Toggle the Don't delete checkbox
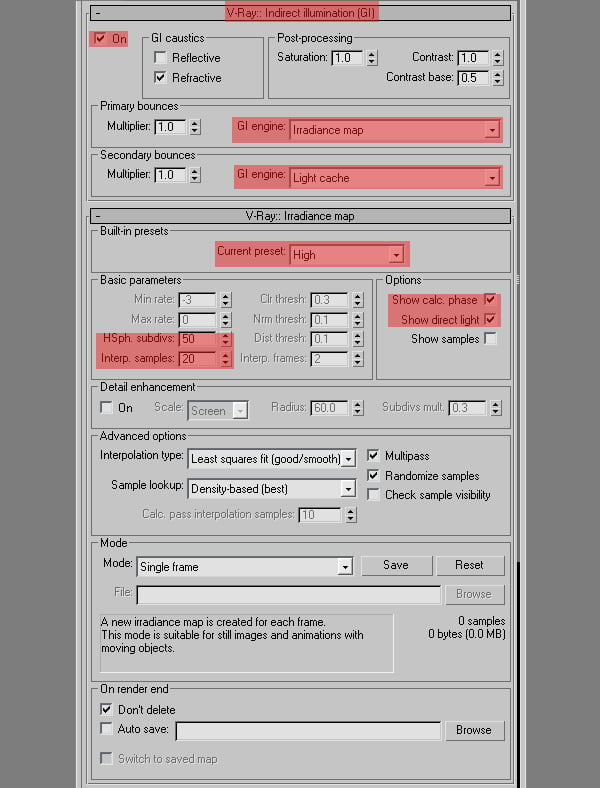 tap(106, 710)
